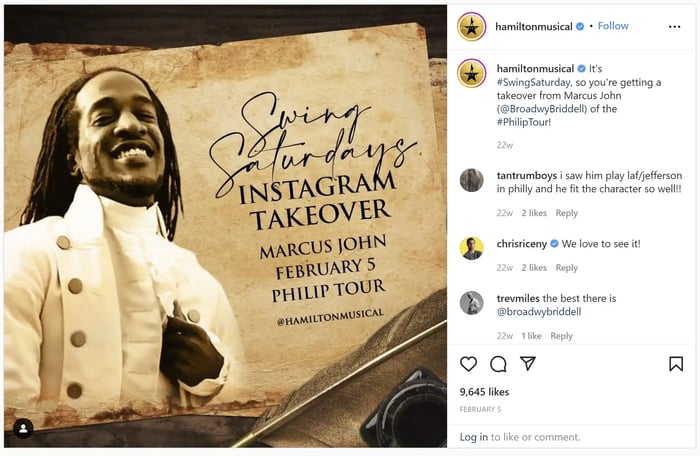Image resolution: width=700 pixels, height=456 pixels.
Task: Follow the hamiltonmusical account
Action: [613, 26]
